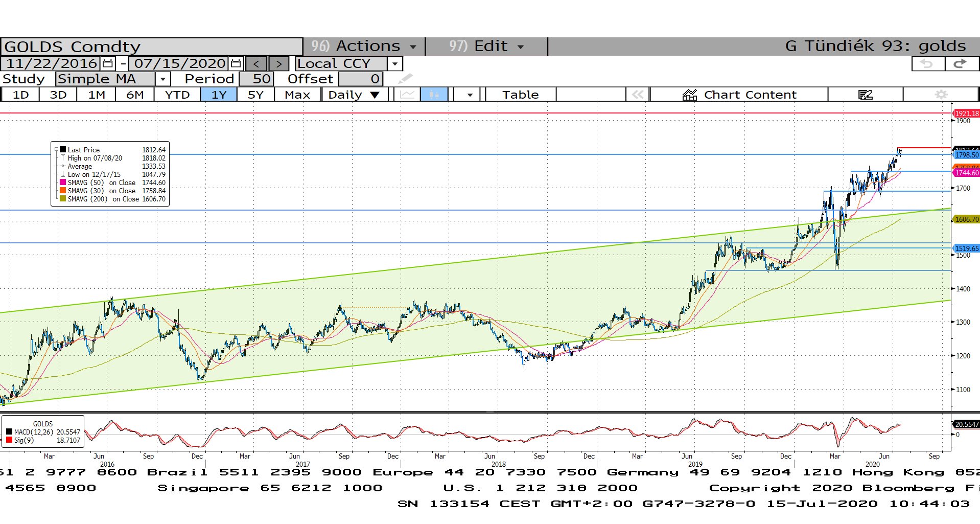Click the collapse double-arrow icon
Screen dimensions: 980x524
tap(638, 95)
